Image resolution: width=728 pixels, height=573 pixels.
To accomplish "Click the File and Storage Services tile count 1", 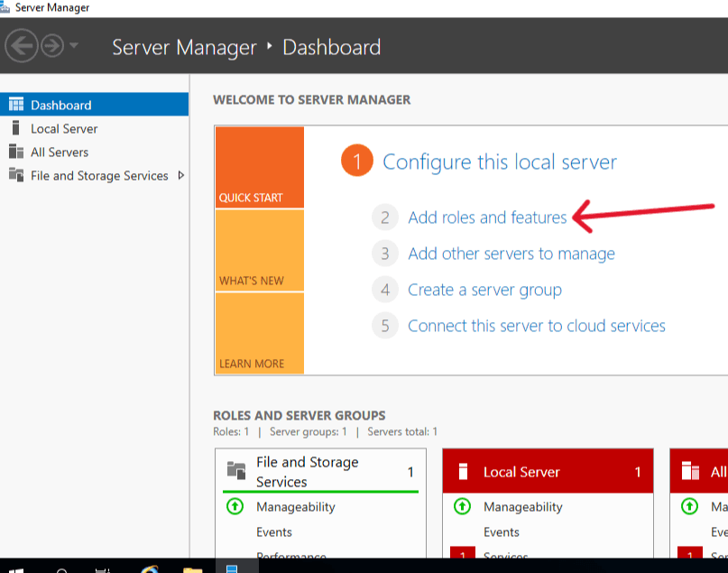I will pyautogui.click(x=410, y=472).
